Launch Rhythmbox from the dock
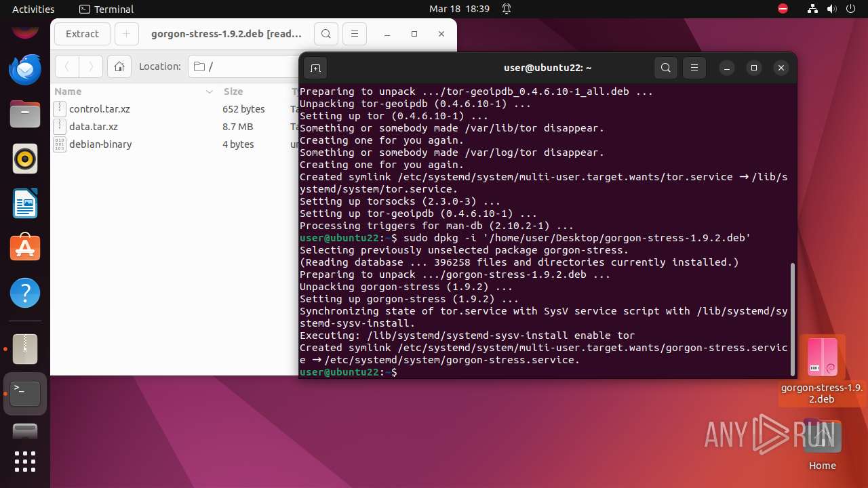868x488 pixels. 25,159
